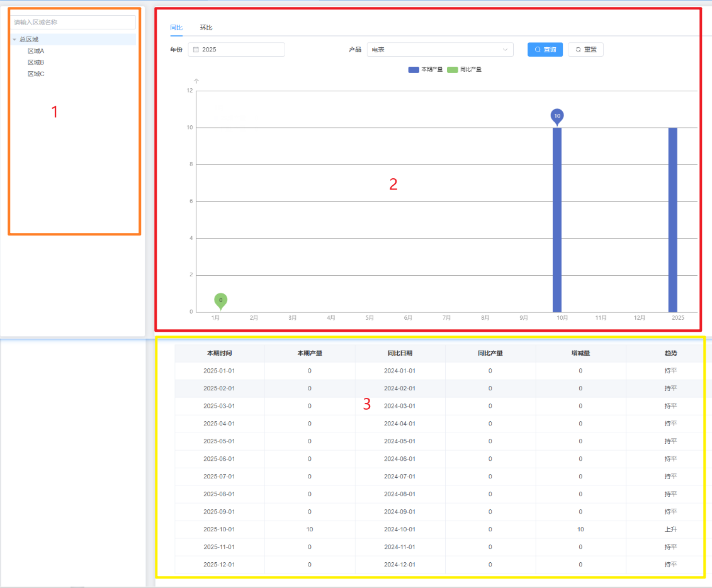Click the 本期产量 value 10 in the 2025-10-01 row

[310, 529]
